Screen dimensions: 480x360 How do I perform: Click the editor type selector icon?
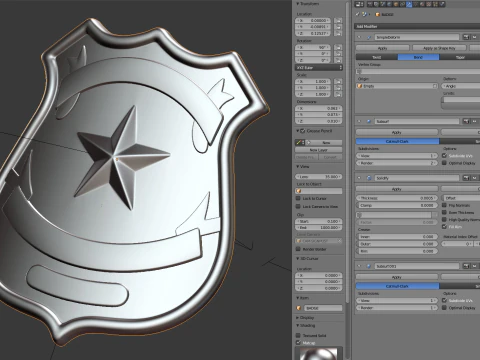(359, 4)
